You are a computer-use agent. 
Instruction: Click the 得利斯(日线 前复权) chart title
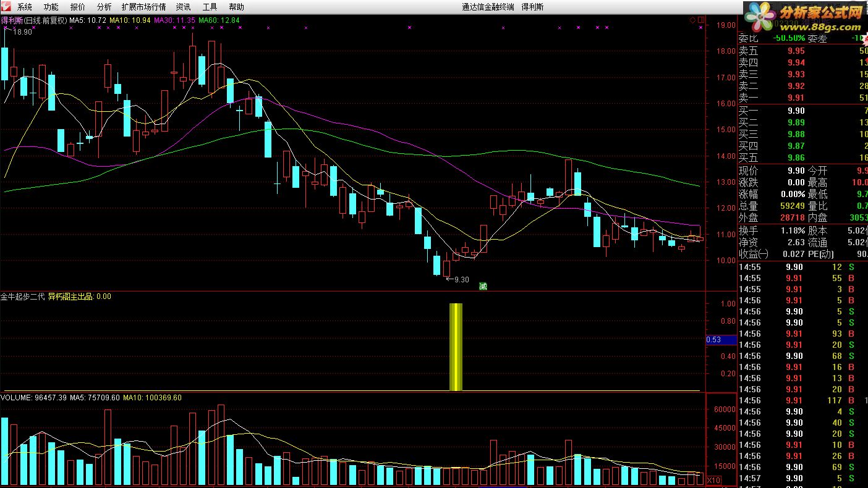34,20
